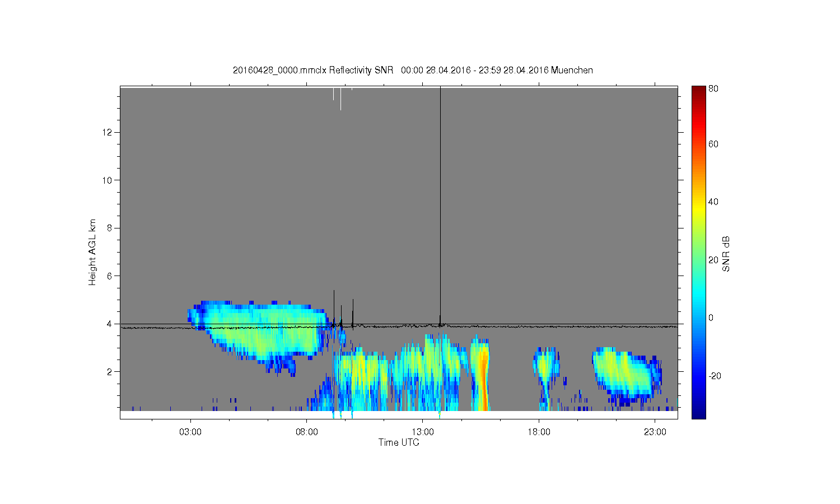Click the height tick label '12'
The height and width of the screenshot is (504, 840).
(x=108, y=132)
